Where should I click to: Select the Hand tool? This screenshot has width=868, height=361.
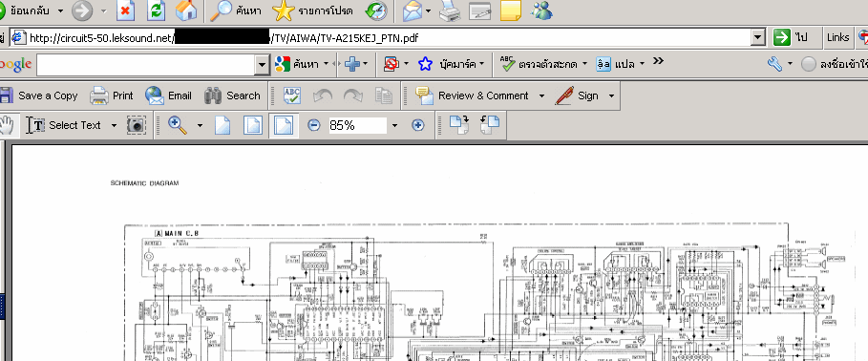click(x=7, y=126)
